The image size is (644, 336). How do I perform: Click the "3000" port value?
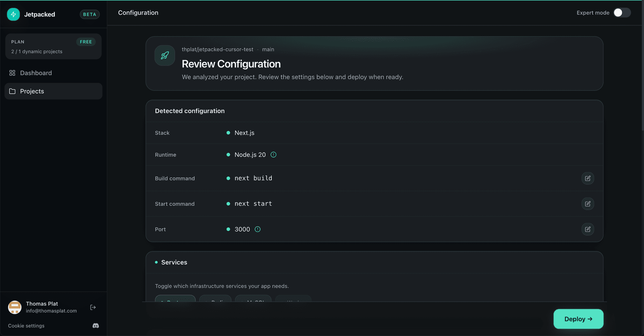point(242,229)
